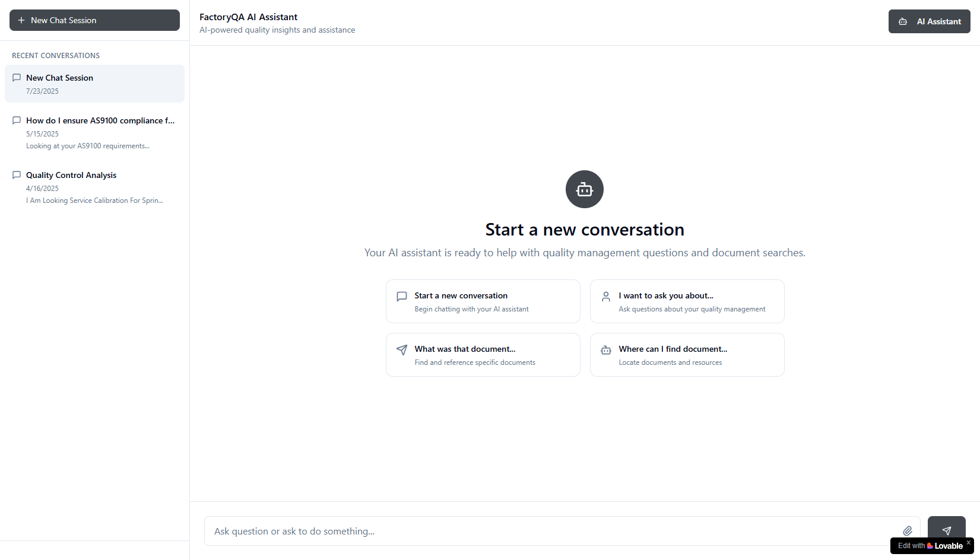
Task: Open the AI Assistant button at top right
Action: (929, 21)
